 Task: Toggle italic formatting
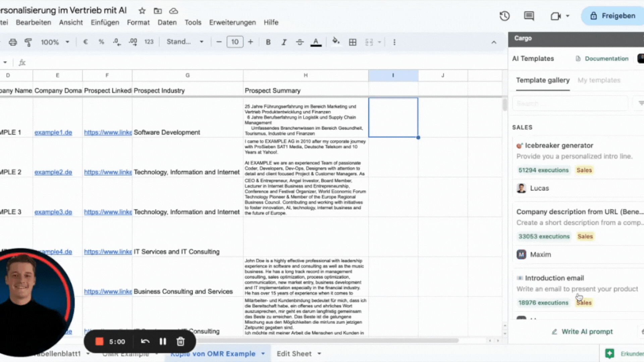coord(284,42)
